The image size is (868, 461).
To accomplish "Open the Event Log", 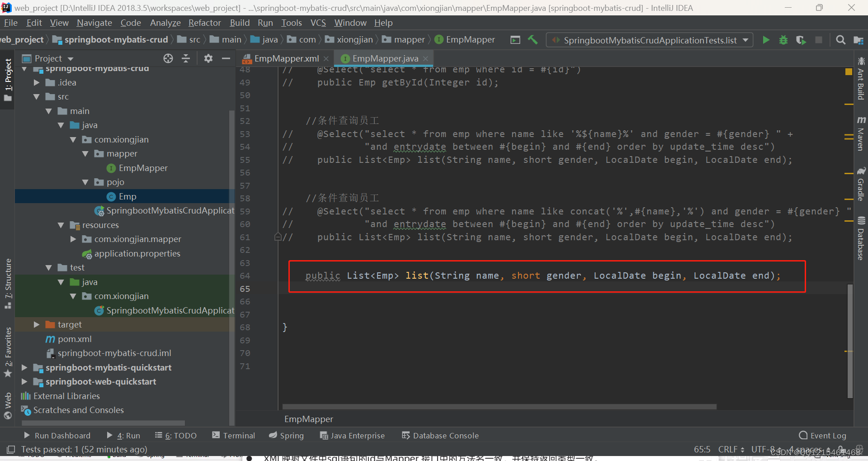I will [823, 435].
